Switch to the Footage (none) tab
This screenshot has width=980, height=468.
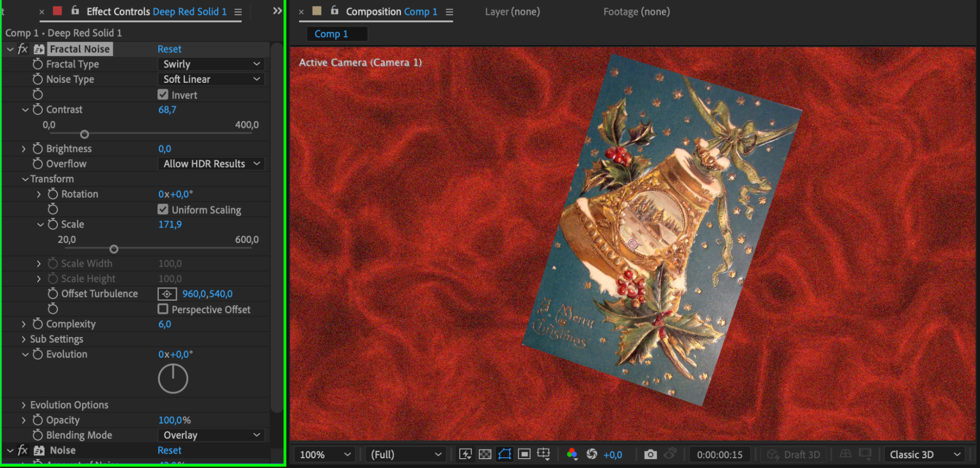click(x=636, y=12)
